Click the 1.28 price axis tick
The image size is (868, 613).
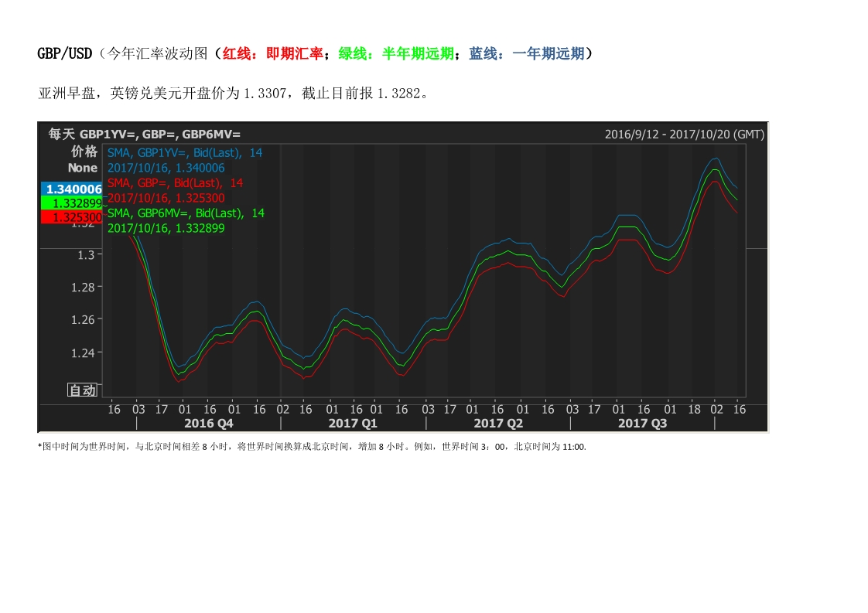pyautogui.click(x=83, y=287)
